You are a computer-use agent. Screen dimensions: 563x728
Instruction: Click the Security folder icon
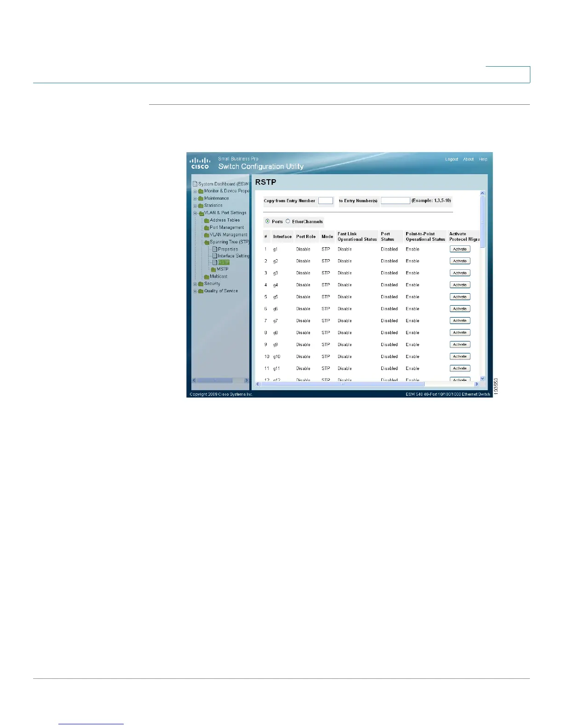[201, 284]
